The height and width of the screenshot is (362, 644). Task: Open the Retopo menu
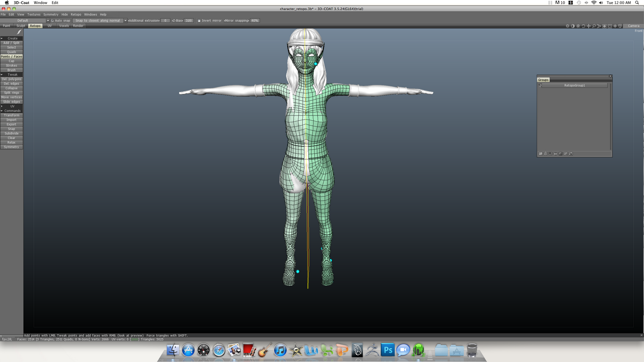click(x=76, y=14)
